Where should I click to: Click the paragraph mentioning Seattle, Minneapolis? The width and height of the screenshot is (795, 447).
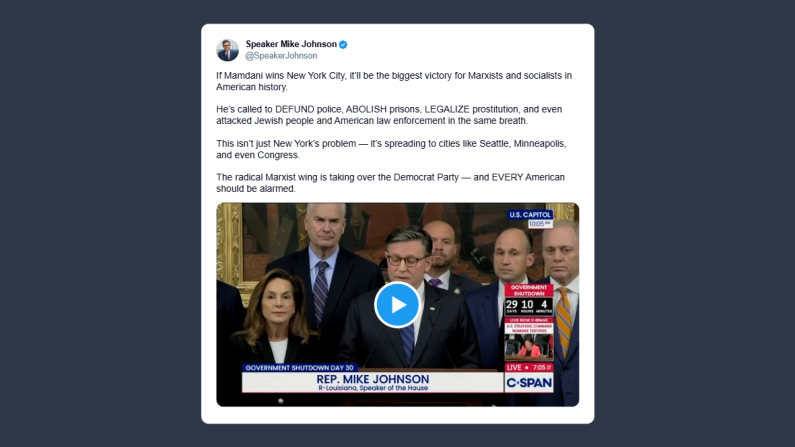click(391, 149)
